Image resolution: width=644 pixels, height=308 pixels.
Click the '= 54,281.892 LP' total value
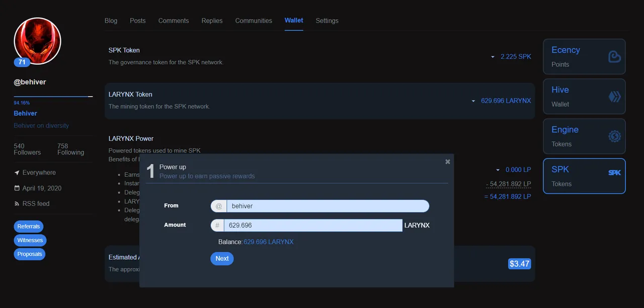coord(508,196)
